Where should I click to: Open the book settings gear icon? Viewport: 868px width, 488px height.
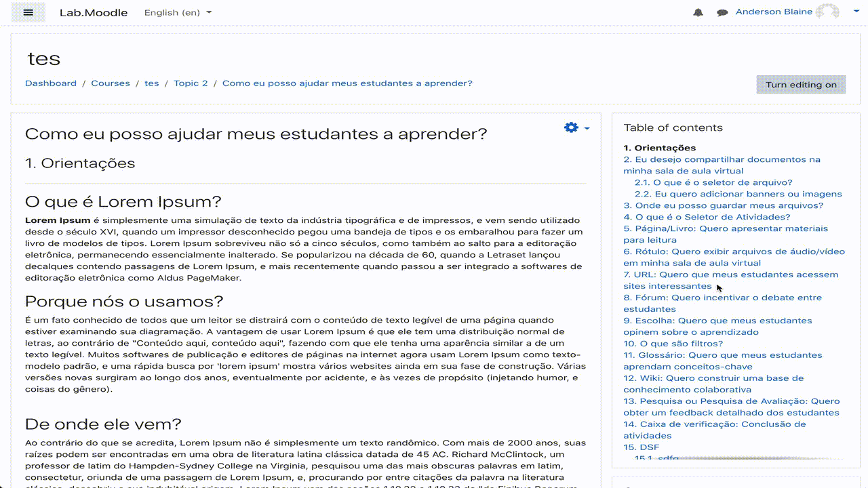click(x=571, y=127)
